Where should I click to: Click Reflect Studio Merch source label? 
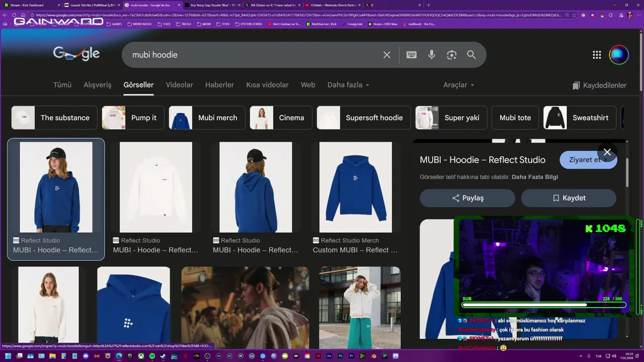click(x=350, y=240)
